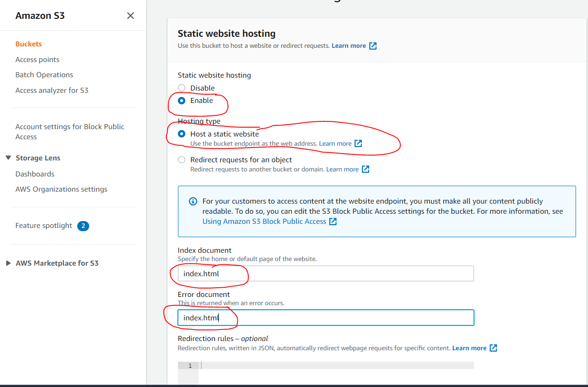Viewport: 588px width, 387px height.
Task: Open Feature spotlight
Action: pyautogui.click(x=44, y=226)
